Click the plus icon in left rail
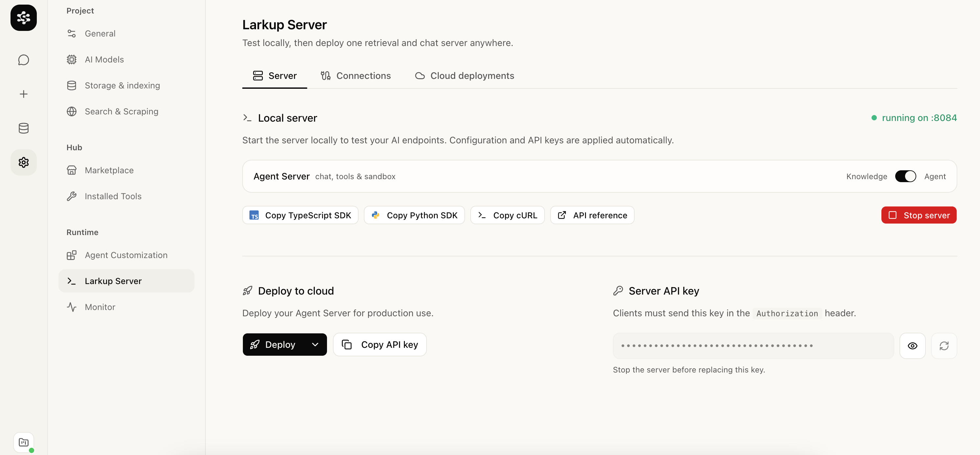This screenshot has width=980, height=455. 24,94
